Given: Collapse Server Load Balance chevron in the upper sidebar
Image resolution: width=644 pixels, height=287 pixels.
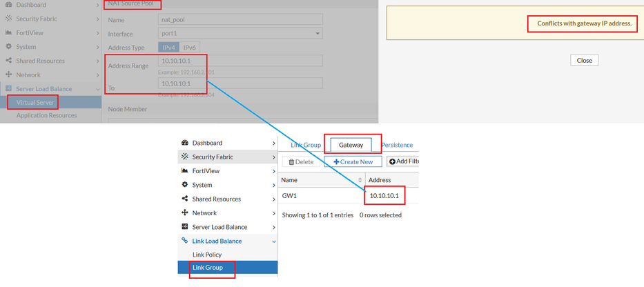Looking at the screenshot, I should pyautogui.click(x=97, y=89).
